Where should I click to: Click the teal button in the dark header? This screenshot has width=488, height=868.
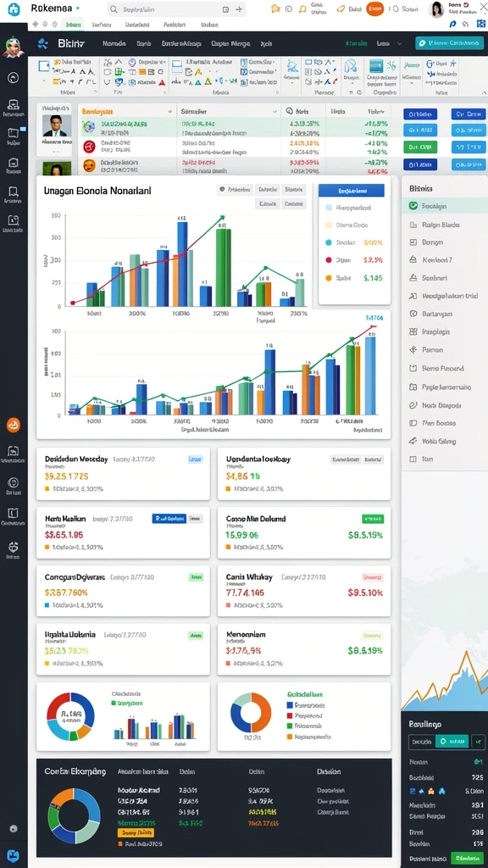point(449,43)
